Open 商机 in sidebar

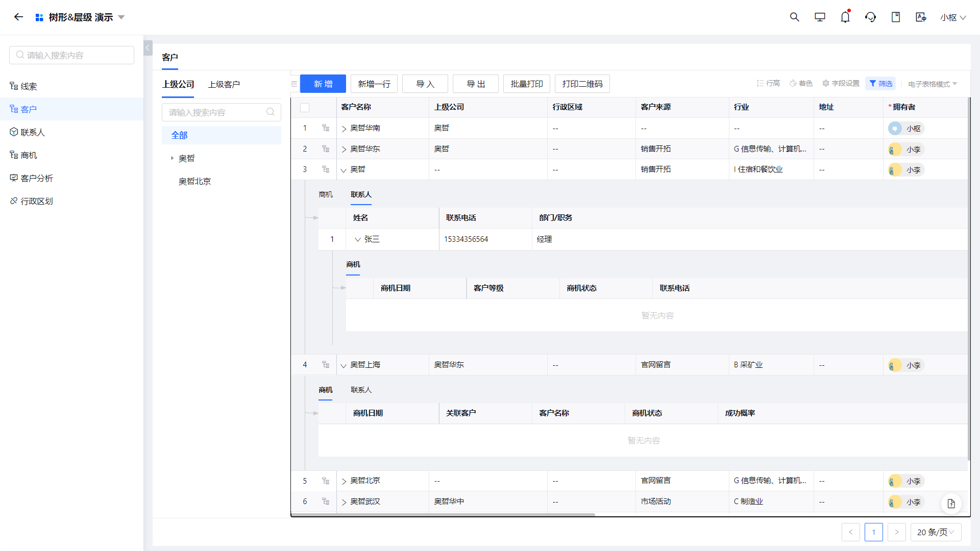point(71,155)
